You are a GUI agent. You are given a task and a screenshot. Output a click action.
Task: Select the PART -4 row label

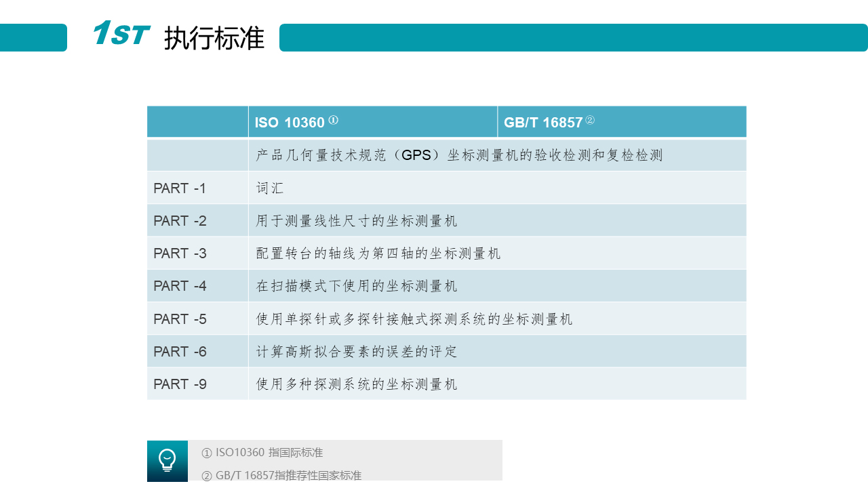(180, 286)
